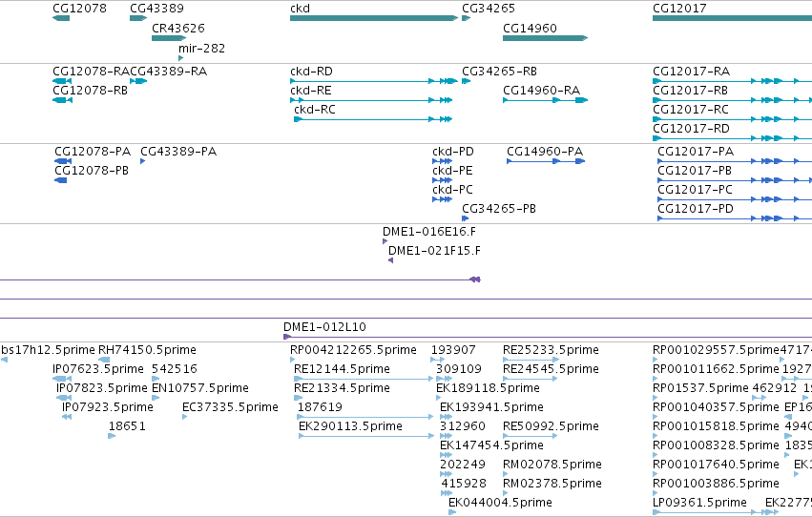
Task: Click protein CG12078-PA
Action: [x=93, y=152]
